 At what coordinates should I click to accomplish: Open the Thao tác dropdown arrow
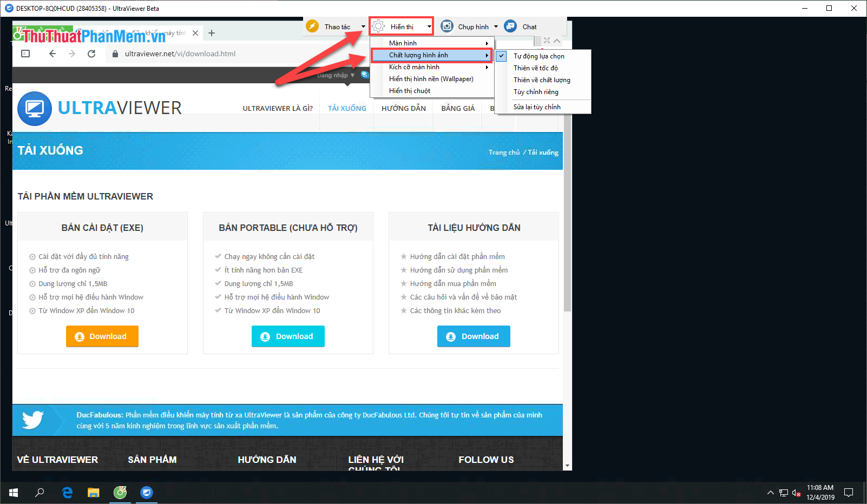click(x=363, y=26)
